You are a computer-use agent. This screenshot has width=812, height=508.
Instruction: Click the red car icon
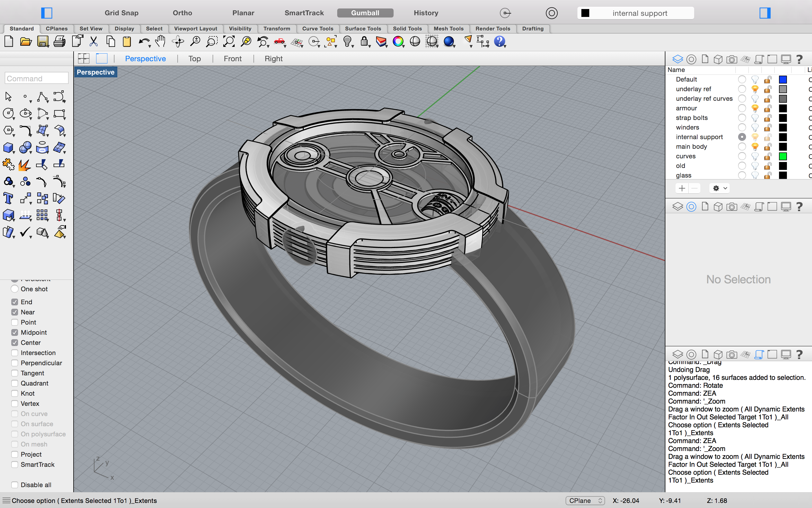coord(279,42)
